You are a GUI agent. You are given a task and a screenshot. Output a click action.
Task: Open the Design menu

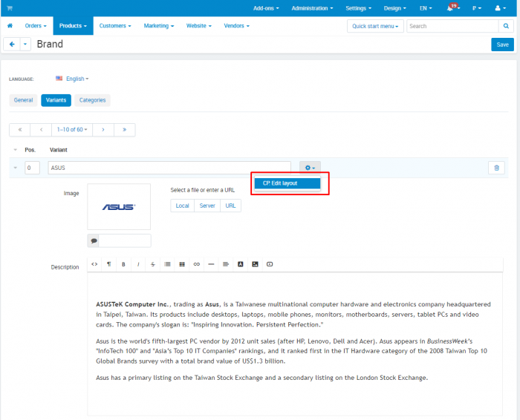(394, 8)
